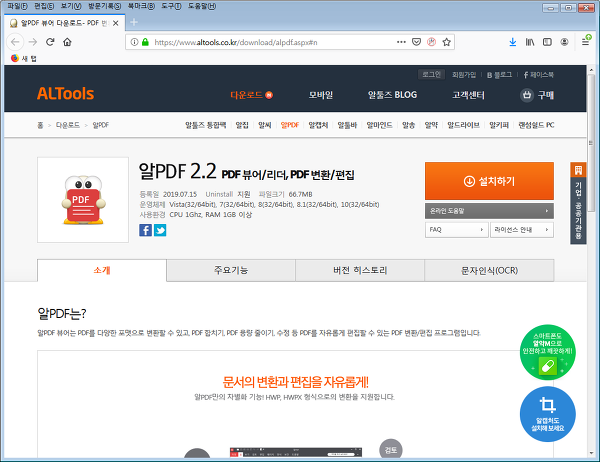The image size is (600, 462).
Task: Click the 검토 circle in the preview
Action: (391, 450)
